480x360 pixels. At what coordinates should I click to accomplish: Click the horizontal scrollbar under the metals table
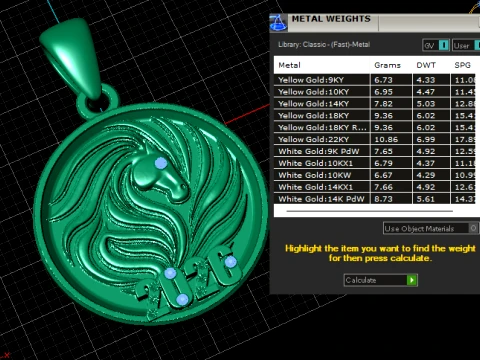click(369, 211)
